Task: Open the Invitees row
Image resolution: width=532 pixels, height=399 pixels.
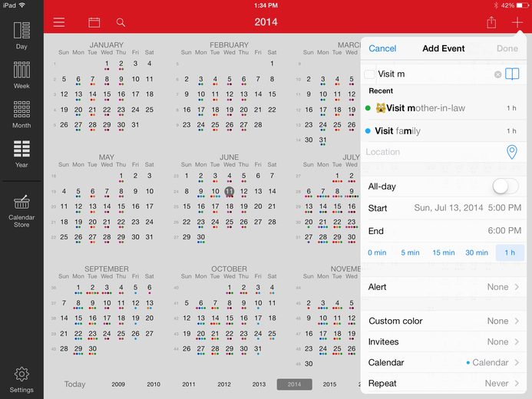Action: 444,341
